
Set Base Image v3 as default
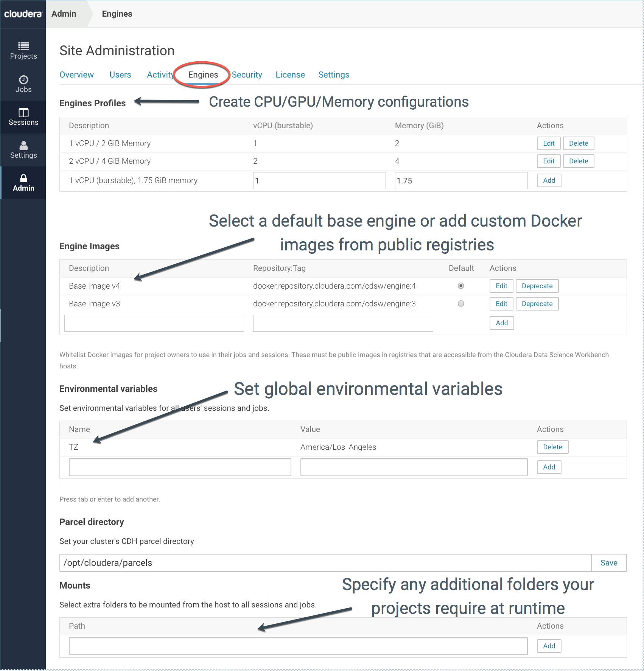(460, 304)
